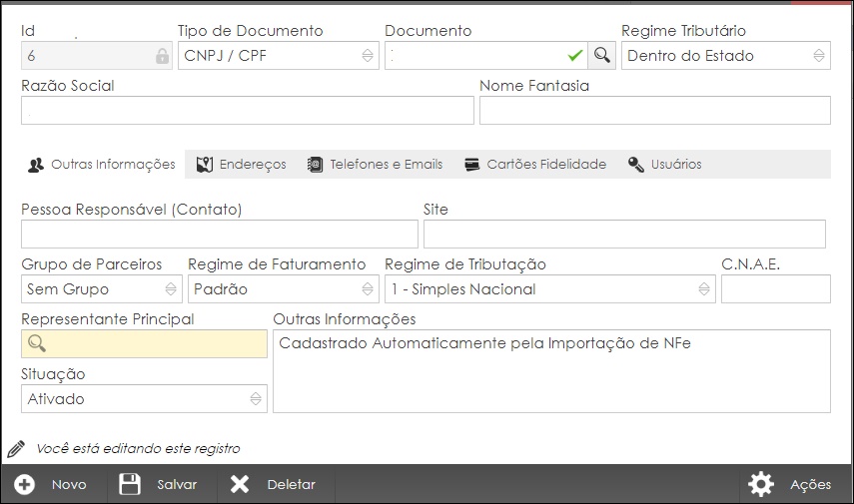
Task: Change the Situação dropdown value
Action: click(x=144, y=399)
